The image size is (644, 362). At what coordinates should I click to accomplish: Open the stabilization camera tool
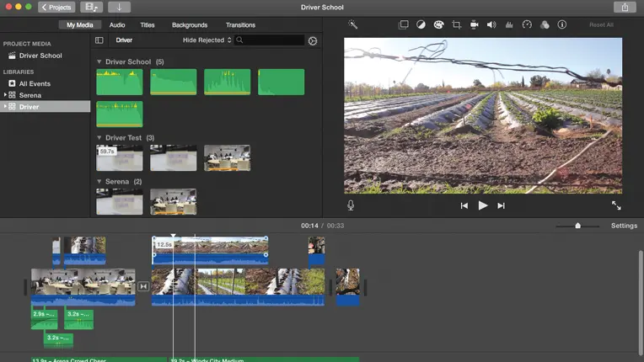474,25
